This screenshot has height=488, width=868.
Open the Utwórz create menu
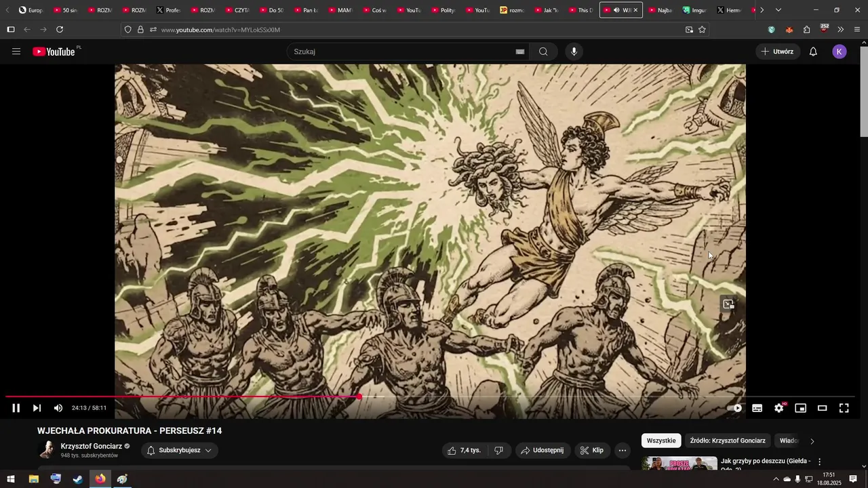(x=778, y=52)
